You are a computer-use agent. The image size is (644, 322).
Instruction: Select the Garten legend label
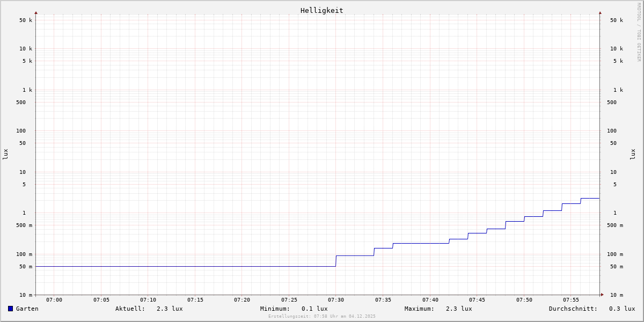pos(27,309)
